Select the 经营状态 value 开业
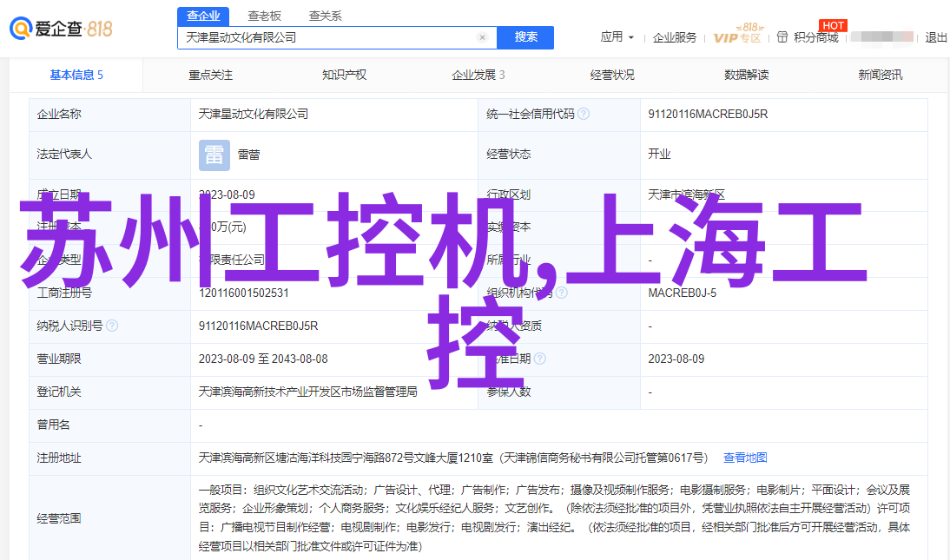Viewport: 950px width, 560px height. click(659, 154)
